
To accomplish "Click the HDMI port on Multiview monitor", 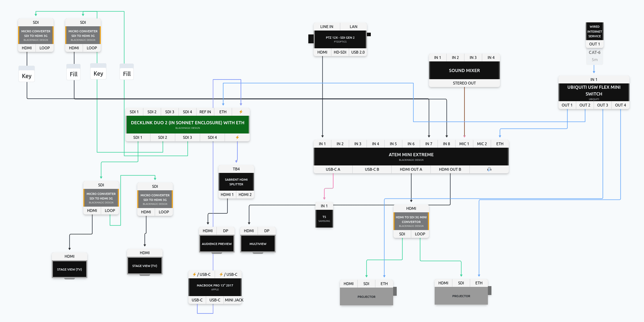I will [249, 231].
